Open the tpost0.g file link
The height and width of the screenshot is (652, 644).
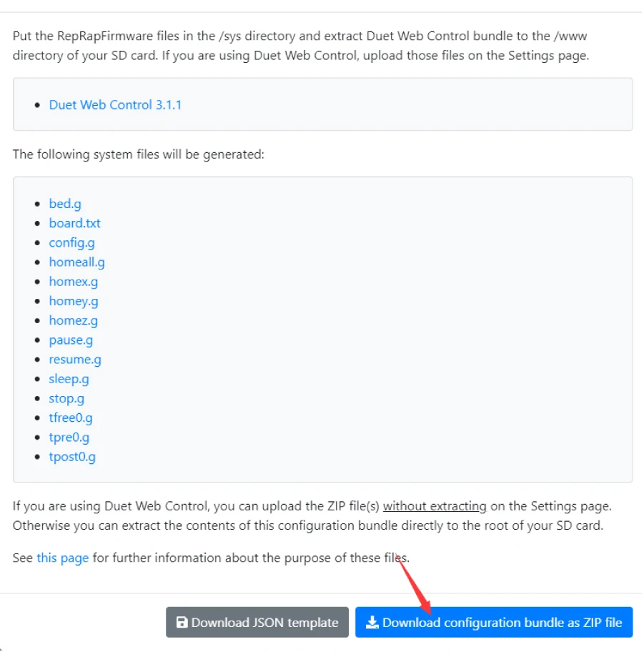tap(72, 456)
